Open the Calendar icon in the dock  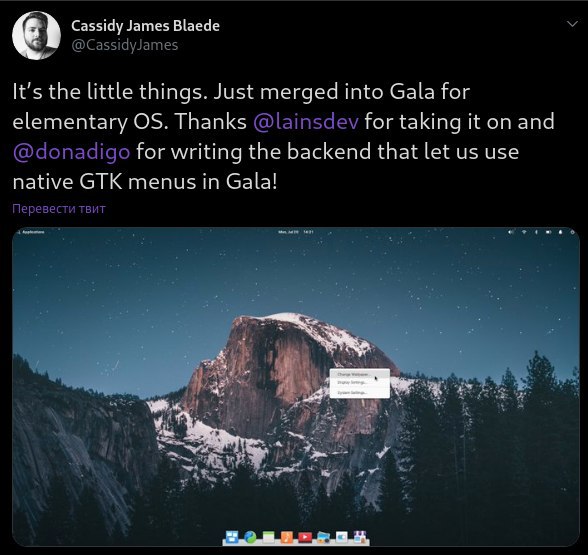(268, 537)
